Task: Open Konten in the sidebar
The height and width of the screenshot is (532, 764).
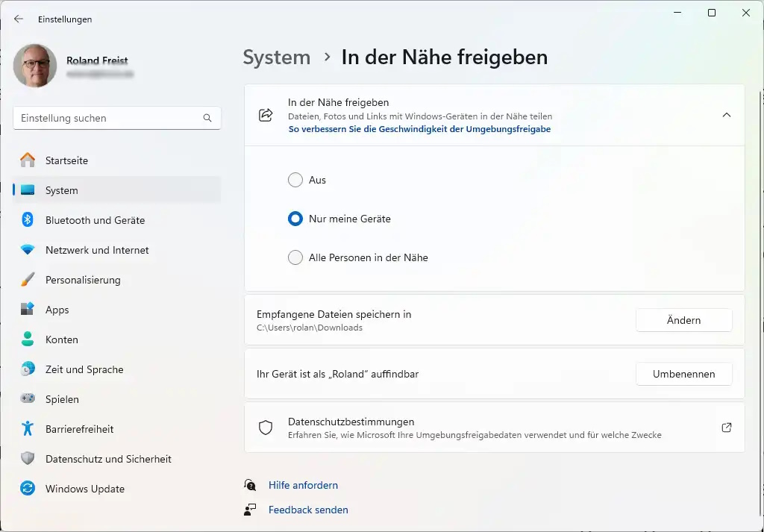Action: coord(61,339)
